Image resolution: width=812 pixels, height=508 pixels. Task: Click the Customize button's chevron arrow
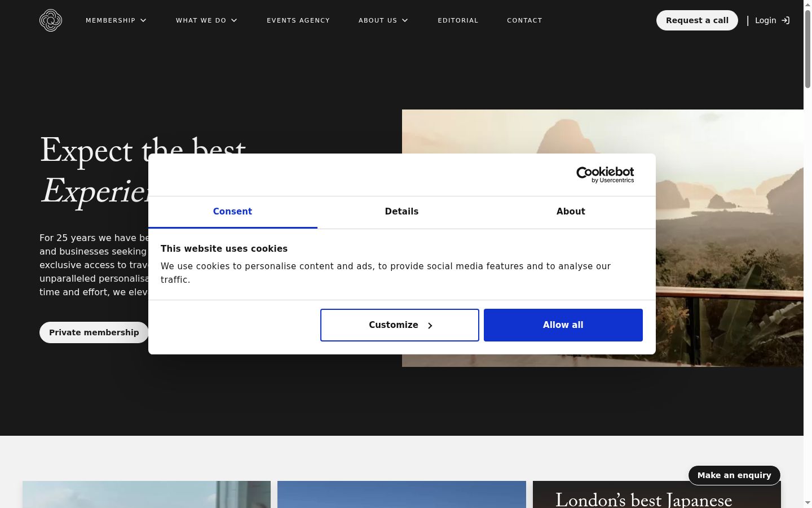click(430, 326)
